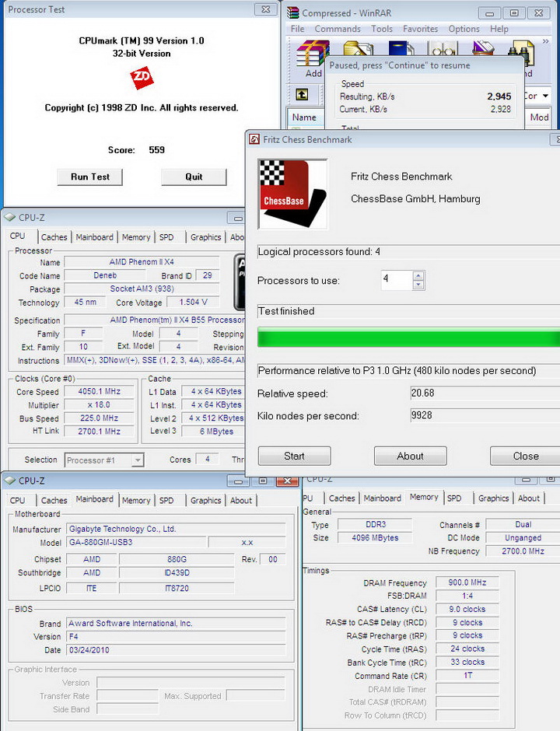The height and width of the screenshot is (731, 560).
Task: Click the green benchmark progress bar
Action: pyautogui.click(x=408, y=337)
